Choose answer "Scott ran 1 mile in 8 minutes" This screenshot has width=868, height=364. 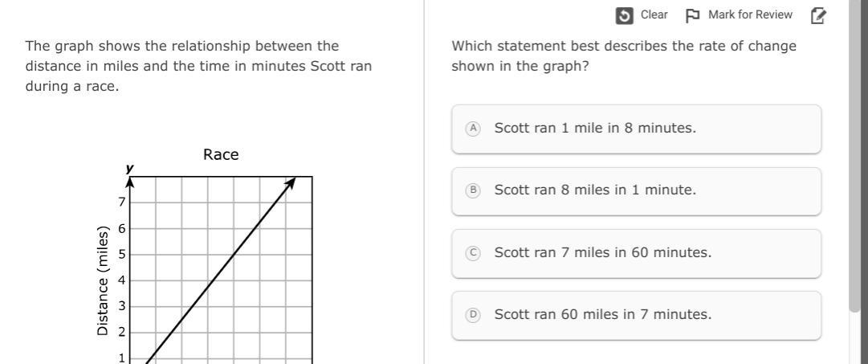click(x=595, y=128)
